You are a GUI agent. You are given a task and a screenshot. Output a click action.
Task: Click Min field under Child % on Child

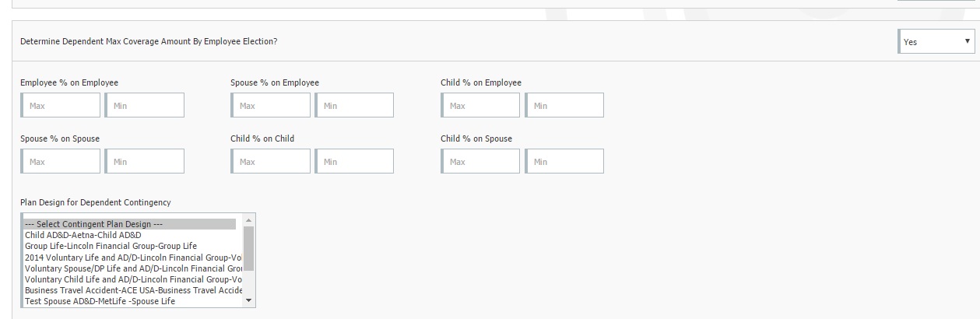(354, 161)
